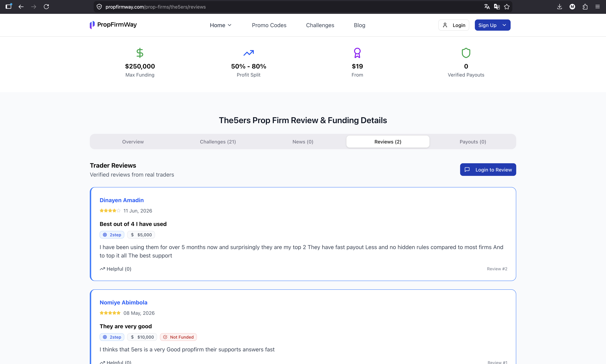Click the '$19' From price value
The image size is (606, 364).
point(357,66)
